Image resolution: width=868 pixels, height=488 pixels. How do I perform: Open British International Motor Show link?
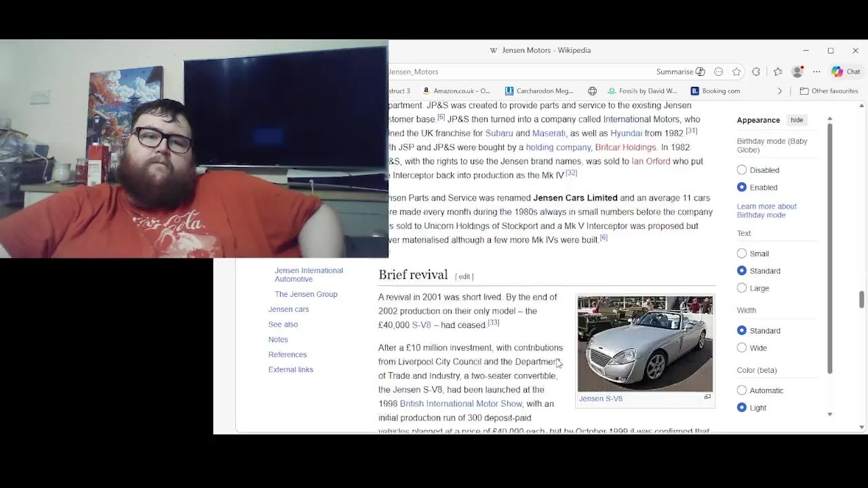pyautogui.click(x=461, y=404)
